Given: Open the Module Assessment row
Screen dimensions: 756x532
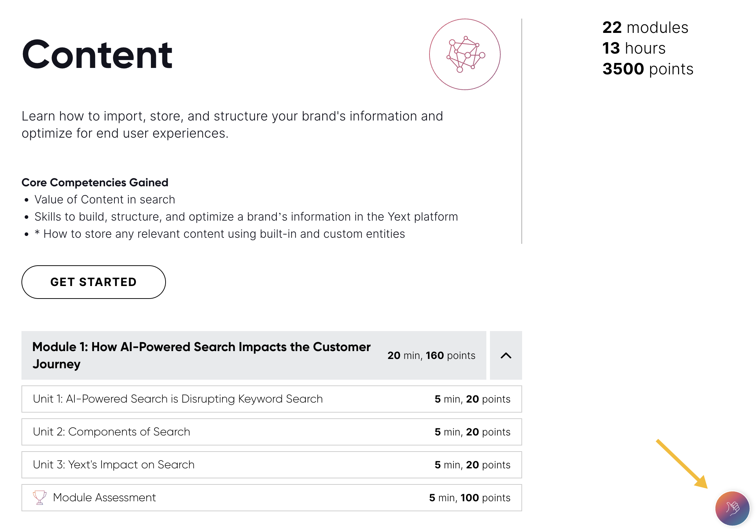Looking at the screenshot, I should coord(271,498).
